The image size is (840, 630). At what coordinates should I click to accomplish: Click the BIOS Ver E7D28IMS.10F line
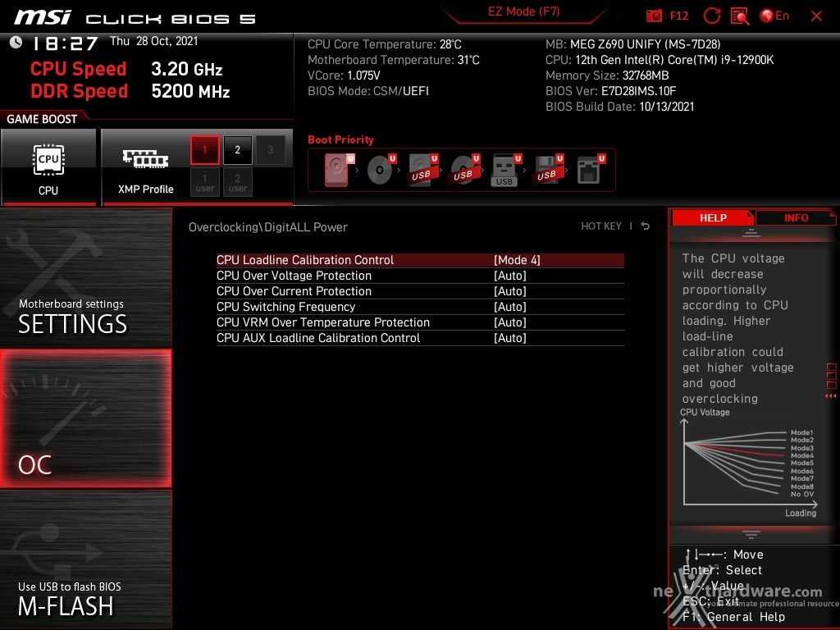click(x=610, y=91)
